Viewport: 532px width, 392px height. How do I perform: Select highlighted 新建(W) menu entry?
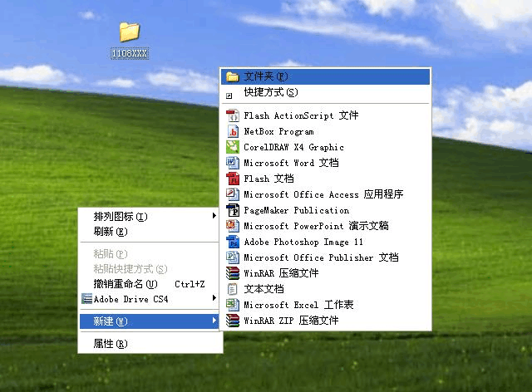tap(150, 321)
